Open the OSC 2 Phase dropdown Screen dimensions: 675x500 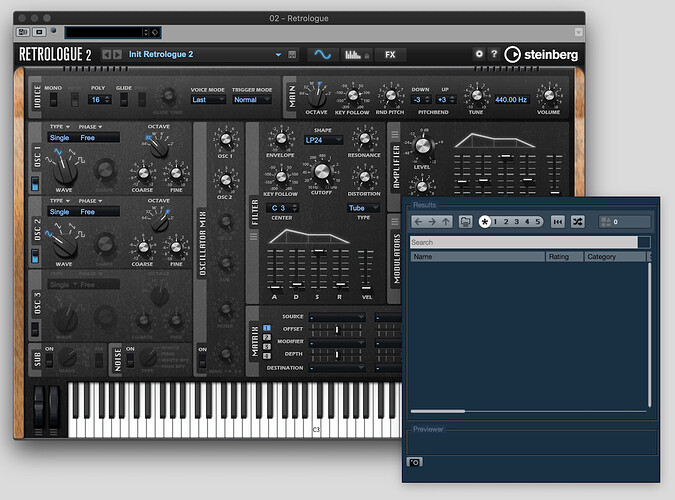pos(90,201)
